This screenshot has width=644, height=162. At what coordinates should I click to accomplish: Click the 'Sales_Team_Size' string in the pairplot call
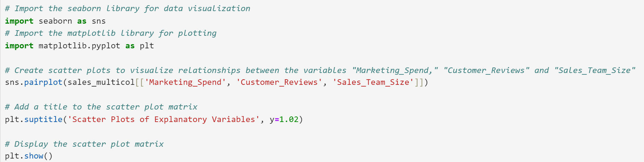pyautogui.click(x=373, y=82)
